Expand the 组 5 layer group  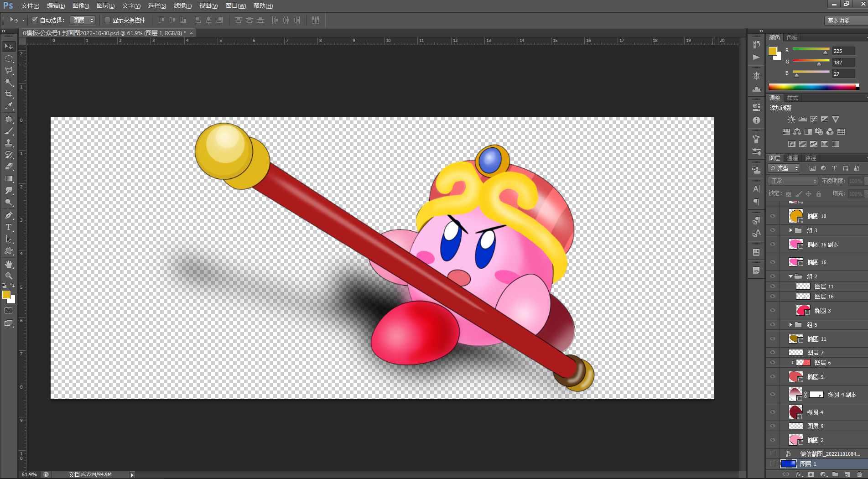[791, 325]
